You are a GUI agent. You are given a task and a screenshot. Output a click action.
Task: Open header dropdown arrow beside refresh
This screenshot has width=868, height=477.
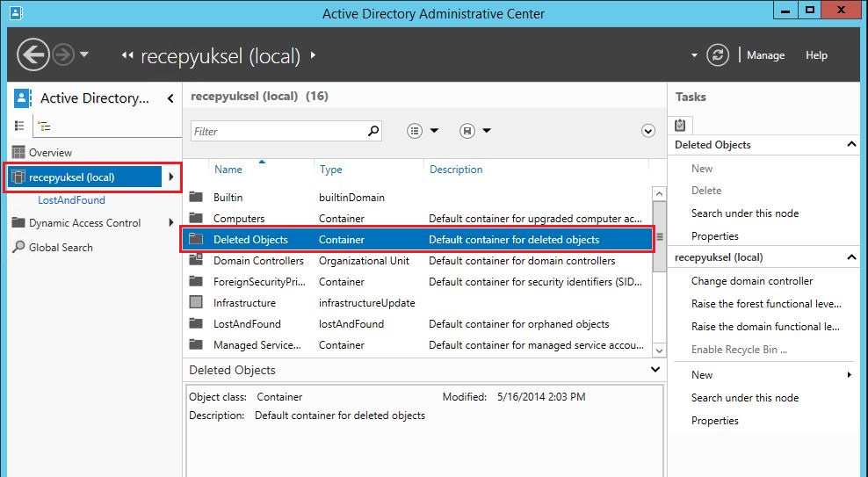click(694, 55)
